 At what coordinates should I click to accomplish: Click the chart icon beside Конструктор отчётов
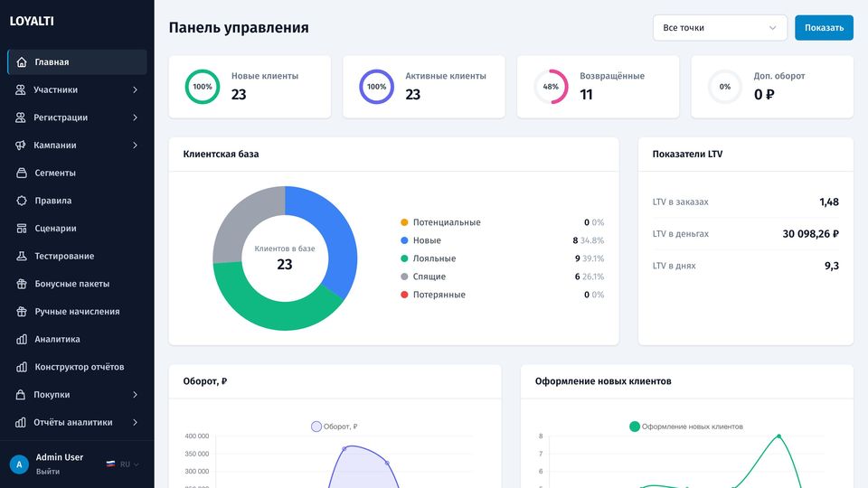tap(22, 367)
